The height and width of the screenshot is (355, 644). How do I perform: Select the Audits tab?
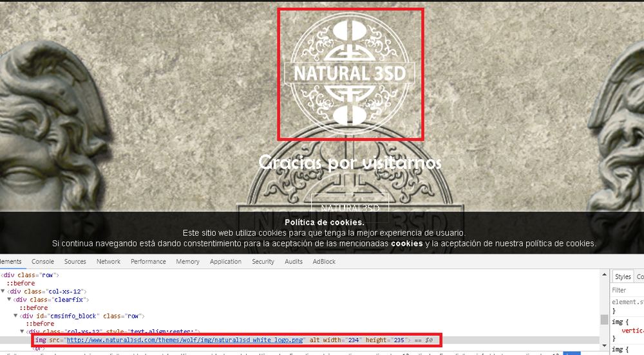[294, 262]
